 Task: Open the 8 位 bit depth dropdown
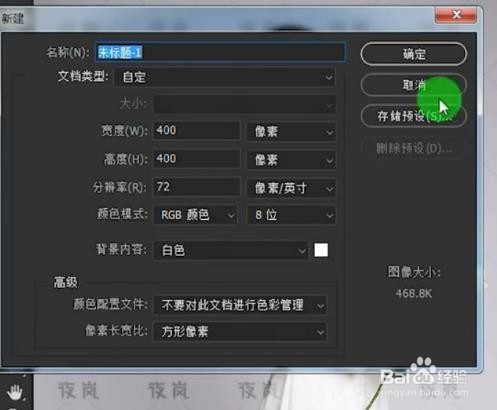point(291,215)
